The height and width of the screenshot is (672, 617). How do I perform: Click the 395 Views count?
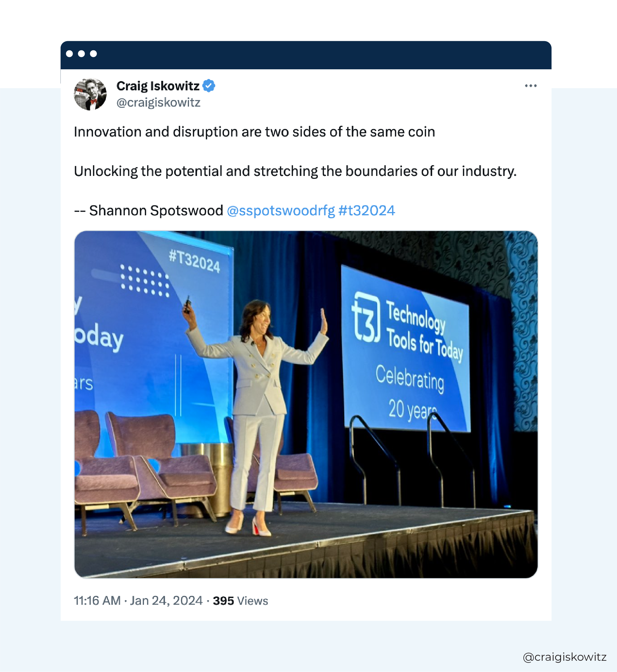[x=241, y=601]
